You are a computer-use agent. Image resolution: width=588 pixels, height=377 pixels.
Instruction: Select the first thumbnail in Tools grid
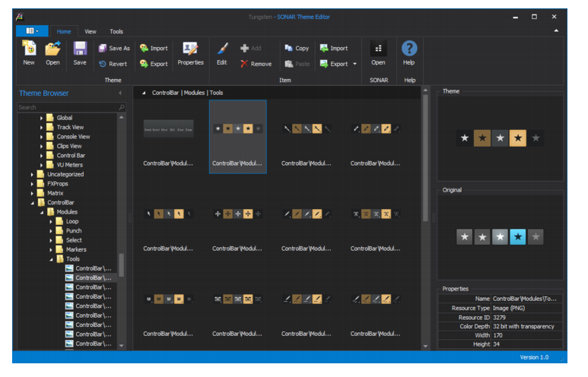coord(168,129)
